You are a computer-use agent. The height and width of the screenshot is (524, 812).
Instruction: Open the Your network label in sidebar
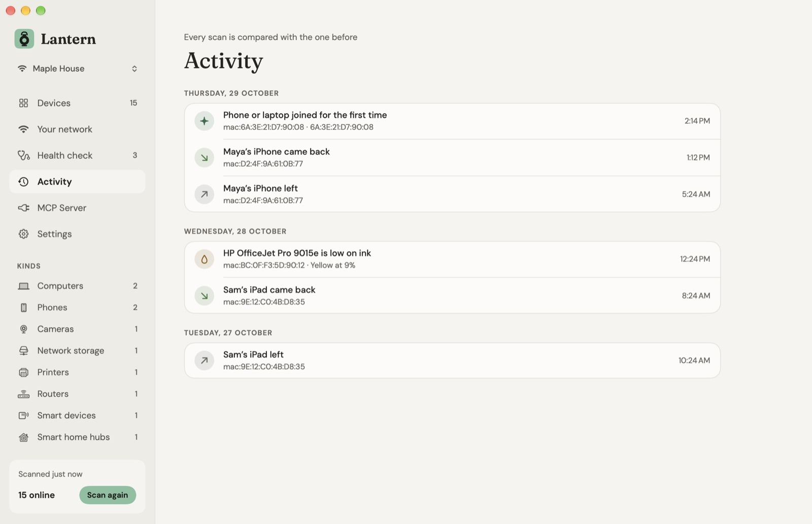(65, 129)
